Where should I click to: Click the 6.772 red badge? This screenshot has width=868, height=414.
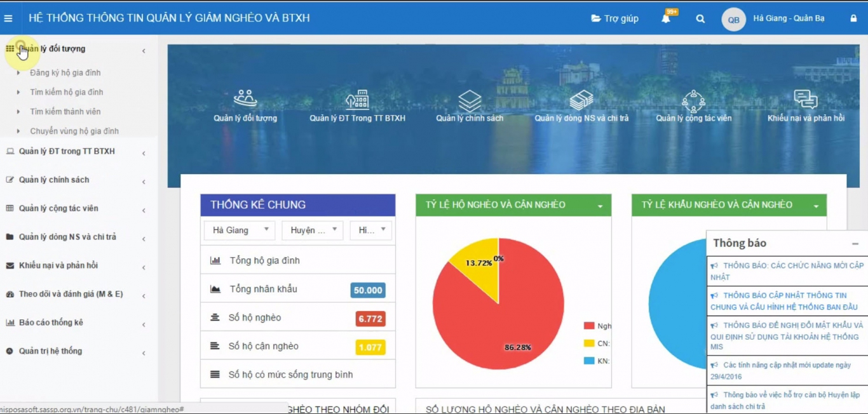tap(370, 319)
